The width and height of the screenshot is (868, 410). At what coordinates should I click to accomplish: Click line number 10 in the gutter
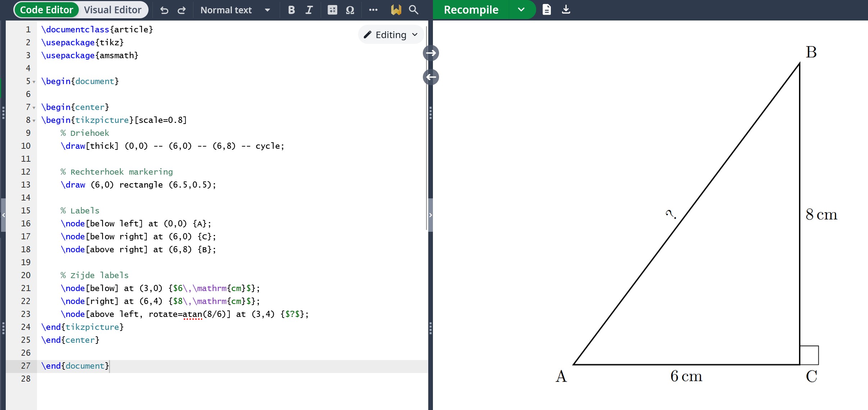[x=26, y=146]
